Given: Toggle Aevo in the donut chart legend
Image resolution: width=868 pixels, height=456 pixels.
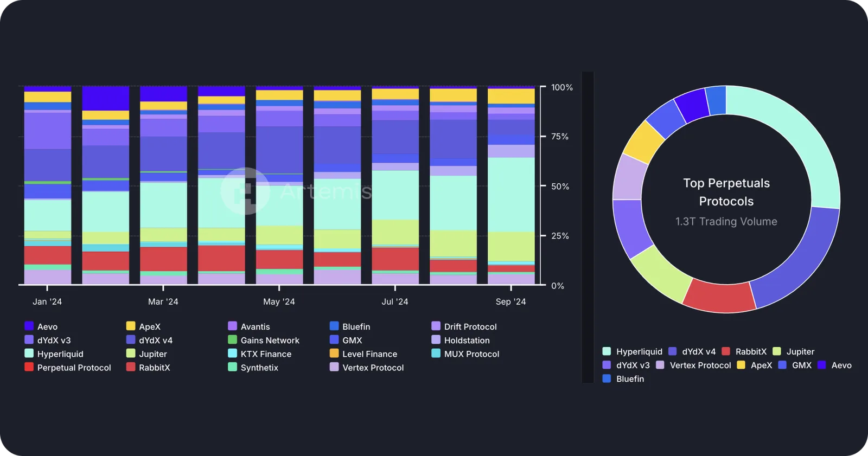Looking at the screenshot, I should [834, 365].
